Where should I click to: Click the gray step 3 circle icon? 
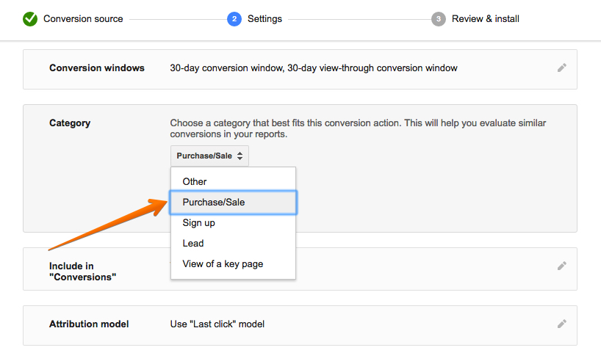439,19
